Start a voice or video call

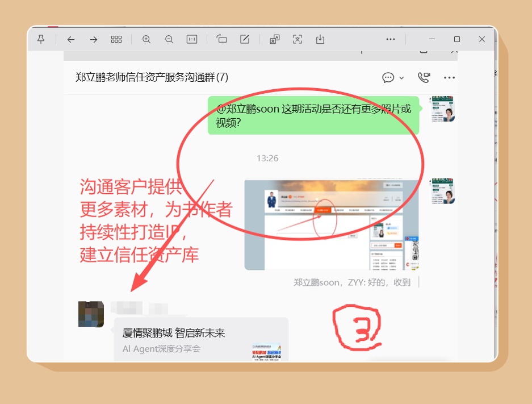click(424, 77)
